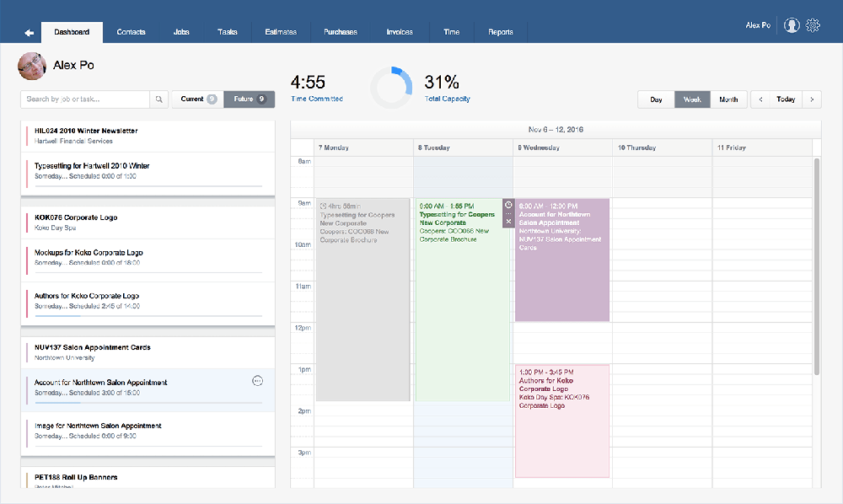The image size is (843, 504).
Task: Click clock icon on Tuesday Typesetting event
Action: [x=508, y=205]
